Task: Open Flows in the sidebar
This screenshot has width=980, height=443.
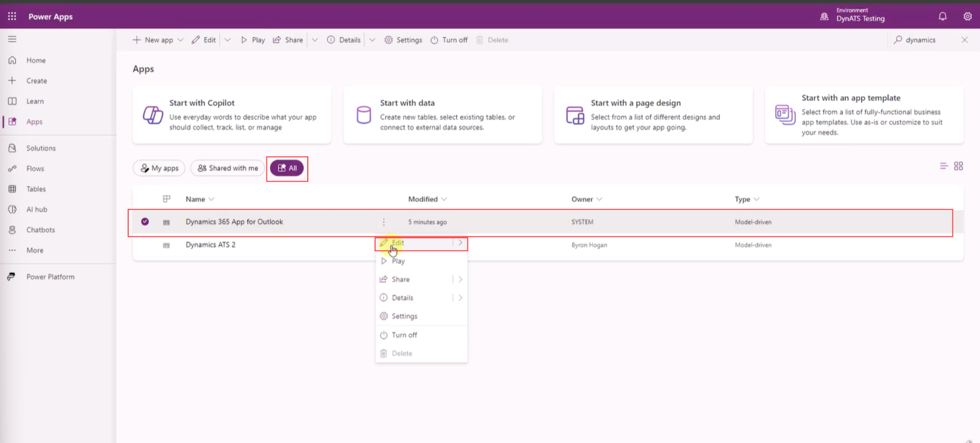Action: point(35,168)
